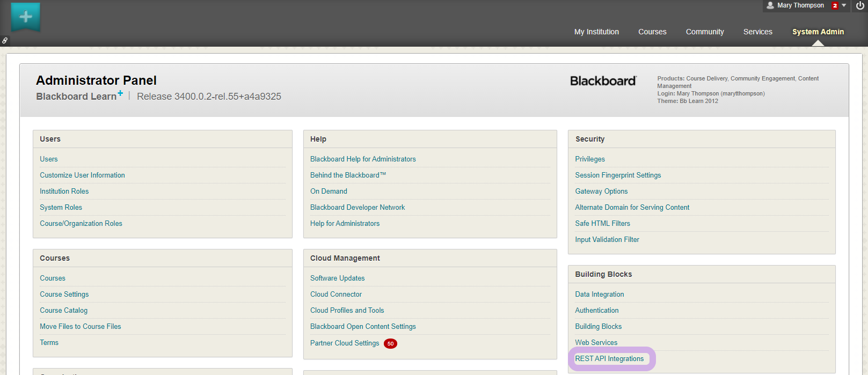Click the chain link icon below plus button

(5, 40)
